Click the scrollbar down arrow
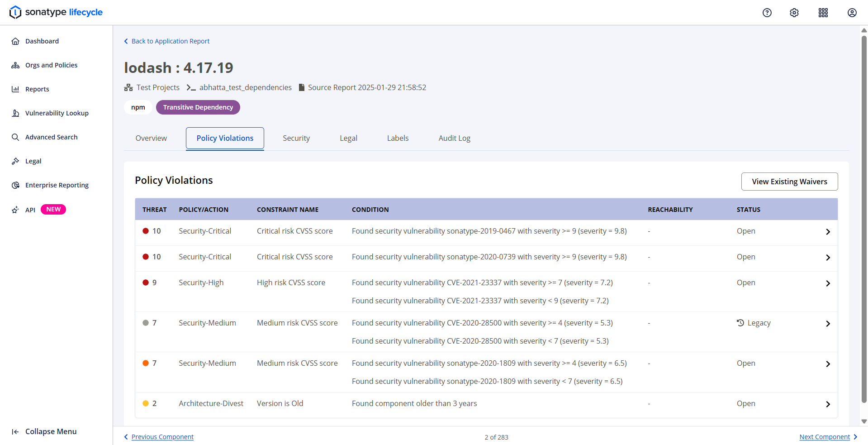 (864, 421)
